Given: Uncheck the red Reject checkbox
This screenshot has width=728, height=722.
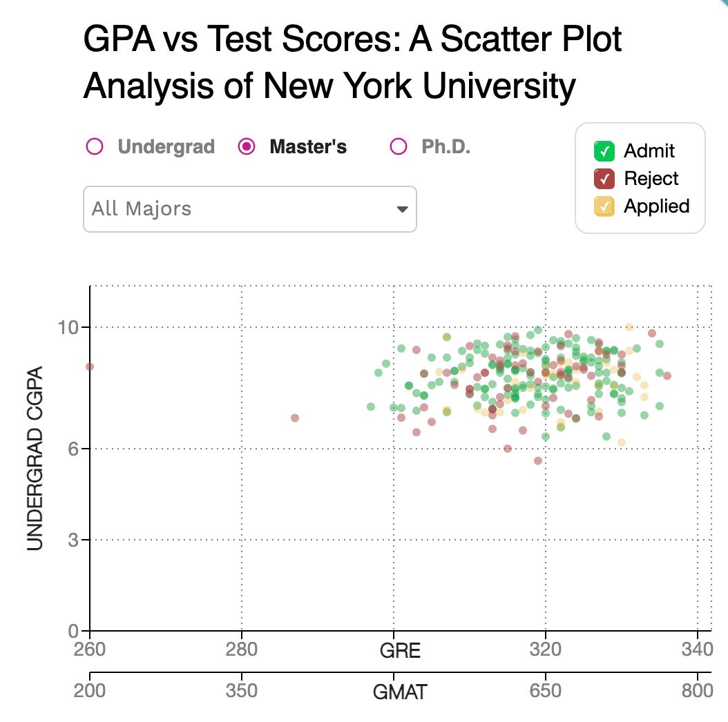Looking at the screenshot, I should coord(604,179).
